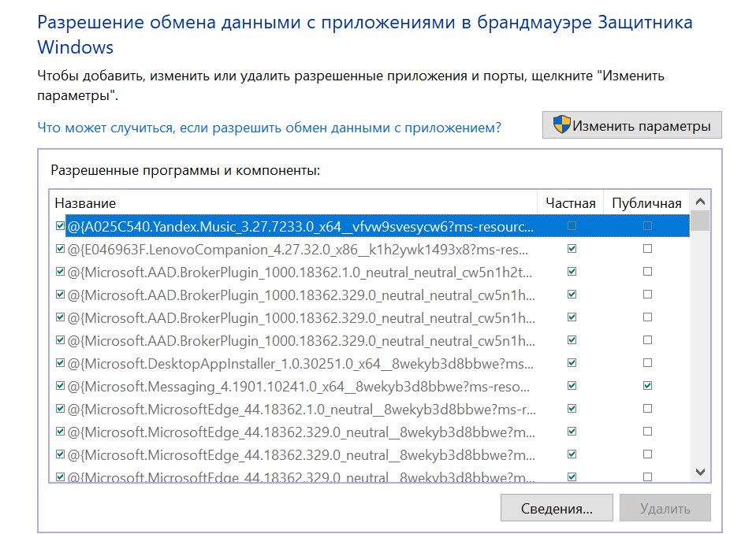
Task: Open the link about risks of allowing an app
Action: 269,128
